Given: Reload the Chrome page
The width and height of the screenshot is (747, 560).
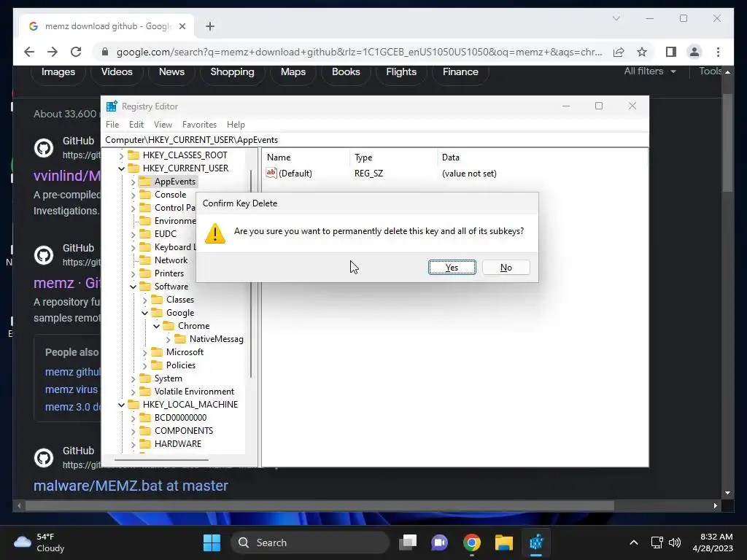Looking at the screenshot, I should [x=76, y=52].
